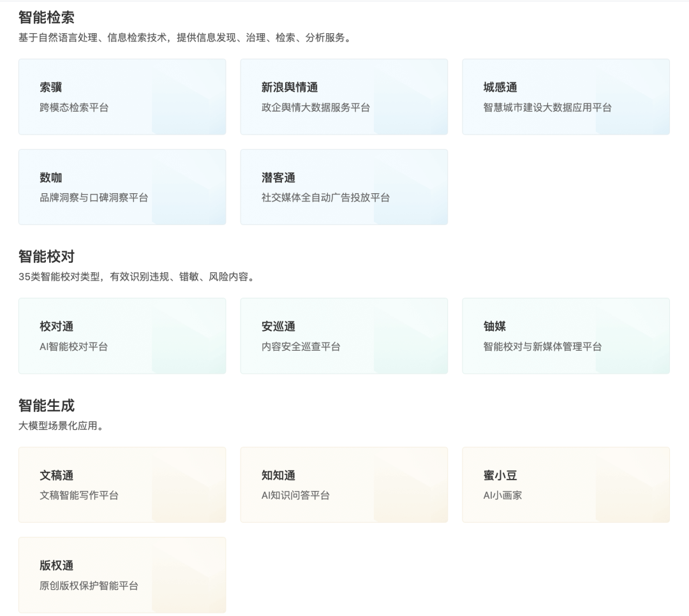Screen dimensions: 689x616
Task: Open the 数咖 品牌洞察 card
Action: (122, 187)
